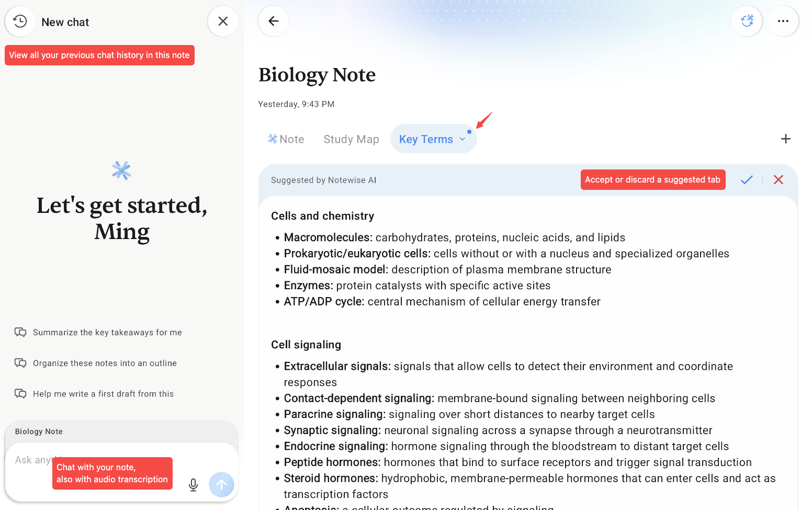This screenshot has height=510, width=812.
Task: Expand the Key Terms tab chevron
Action: click(463, 139)
